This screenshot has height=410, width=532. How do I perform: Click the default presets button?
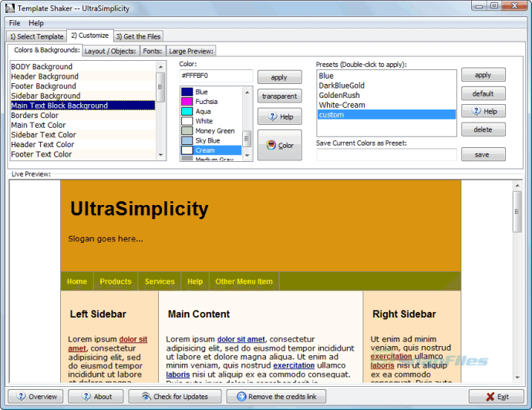pyautogui.click(x=483, y=93)
